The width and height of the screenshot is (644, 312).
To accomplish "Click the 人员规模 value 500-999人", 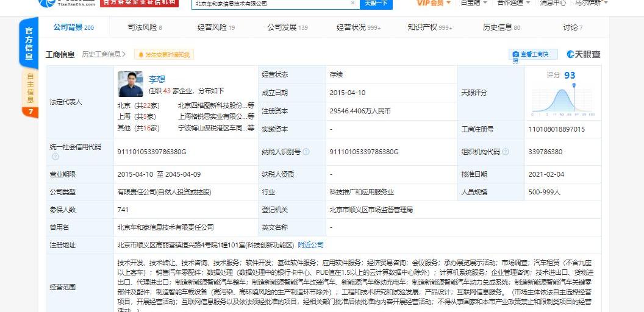I will 544,192.
